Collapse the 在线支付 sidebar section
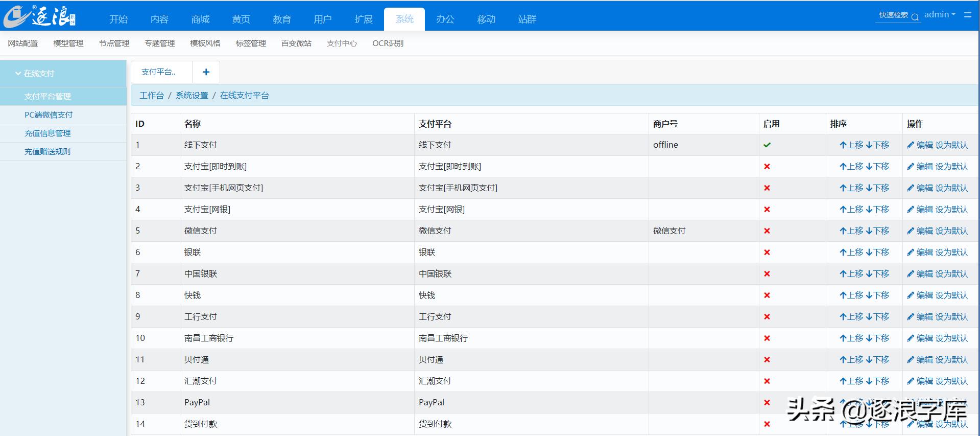The height and width of the screenshot is (436, 980). click(x=35, y=74)
